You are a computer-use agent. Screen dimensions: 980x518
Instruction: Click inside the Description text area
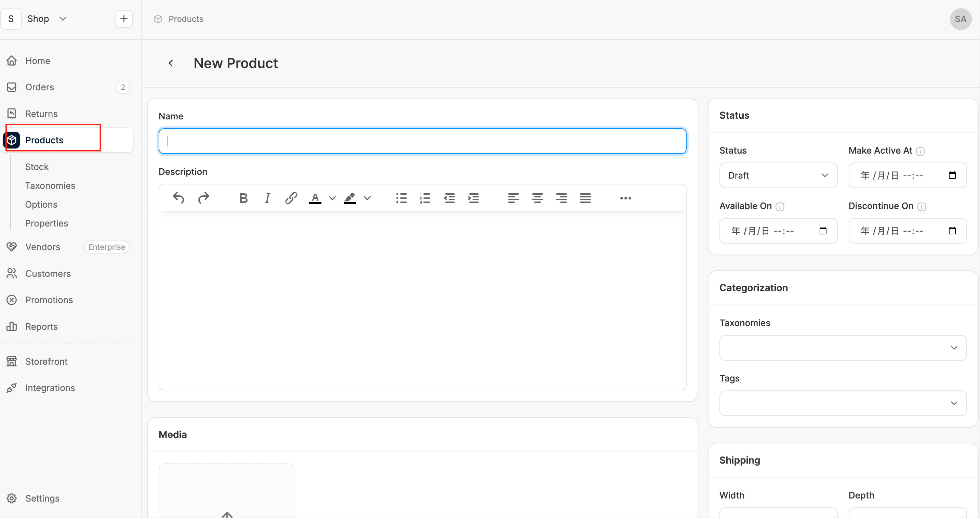(x=422, y=301)
